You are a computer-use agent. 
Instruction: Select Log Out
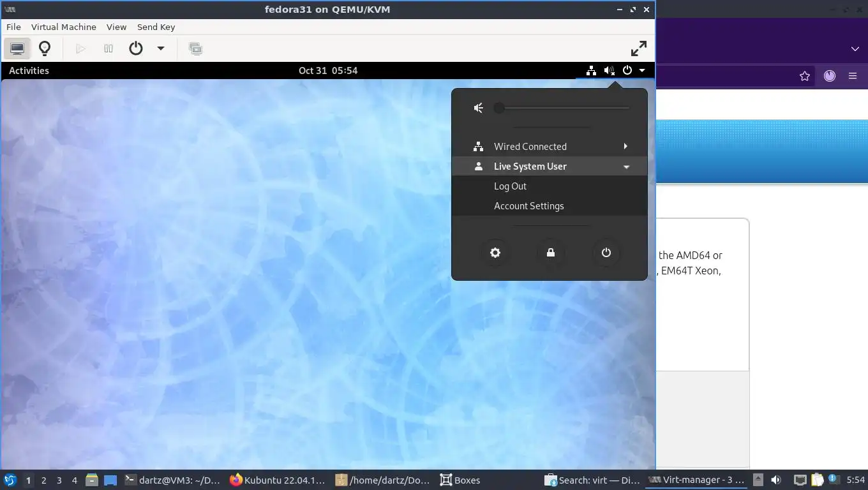coord(510,186)
